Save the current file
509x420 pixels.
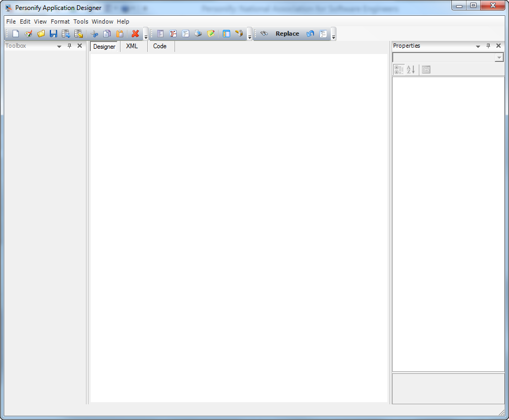pos(53,33)
